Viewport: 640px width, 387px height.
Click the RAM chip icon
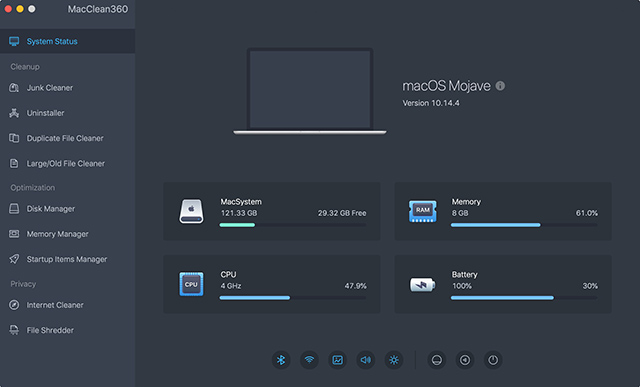click(x=422, y=211)
